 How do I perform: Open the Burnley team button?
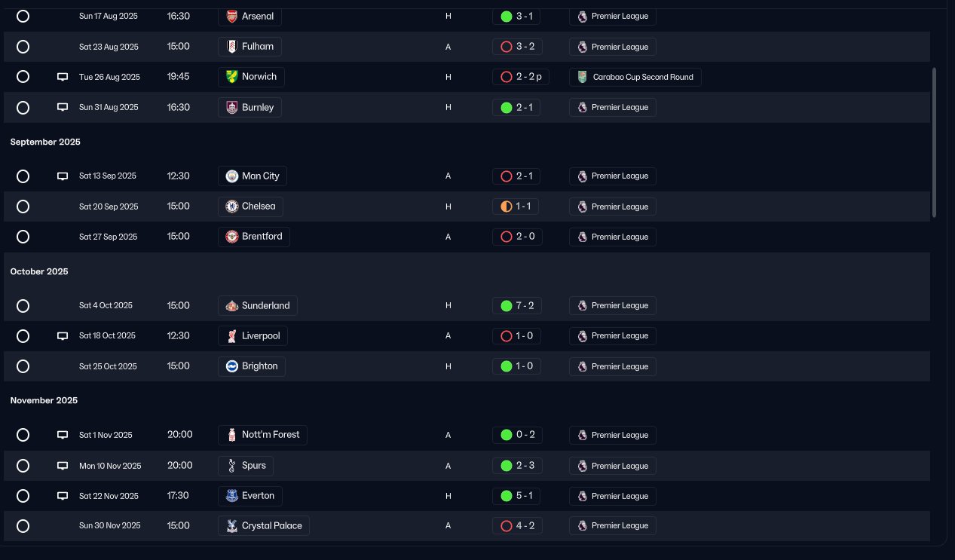(x=251, y=107)
